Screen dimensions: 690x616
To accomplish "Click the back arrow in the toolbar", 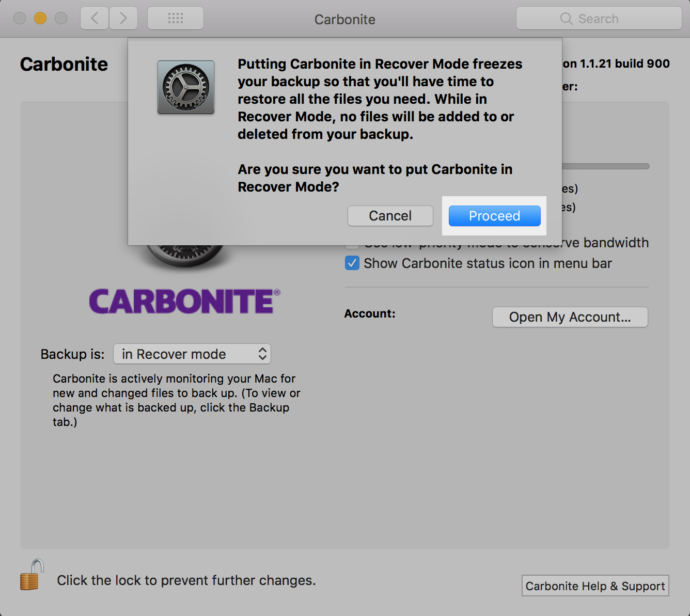I will [95, 19].
